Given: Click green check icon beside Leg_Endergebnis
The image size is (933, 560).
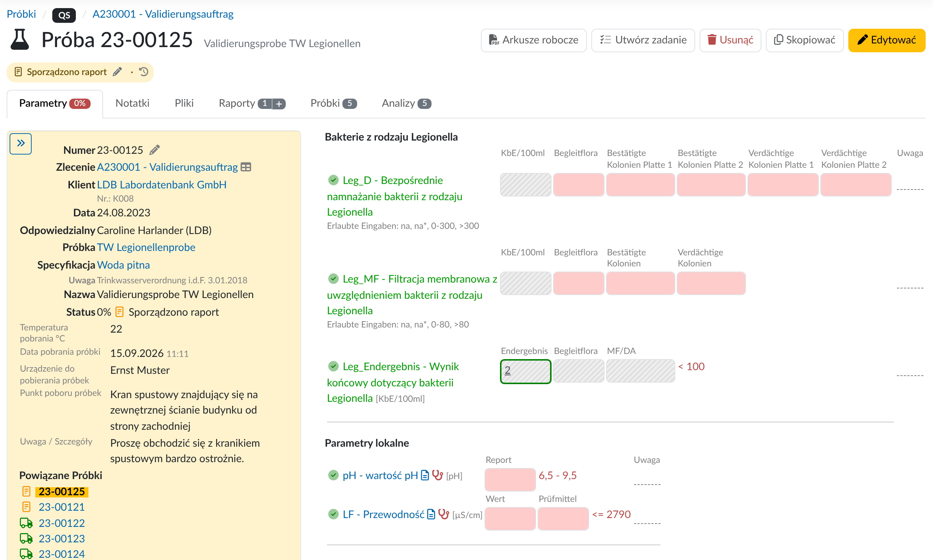Looking at the screenshot, I should click(333, 366).
